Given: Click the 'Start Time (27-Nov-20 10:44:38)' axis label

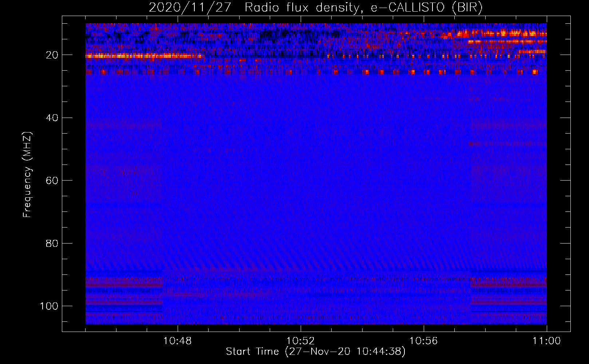Looking at the screenshot, I should (x=316, y=352).
